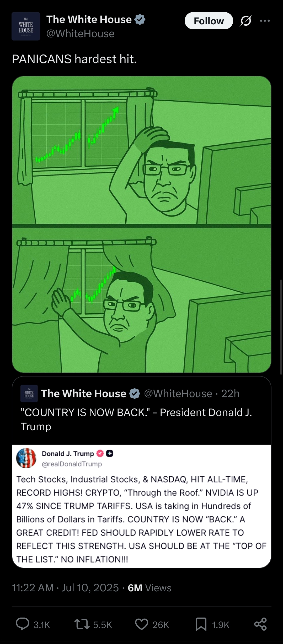The height and width of the screenshot is (644, 283).
Task: Click the 26K likes count
Action: click(x=161, y=625)
